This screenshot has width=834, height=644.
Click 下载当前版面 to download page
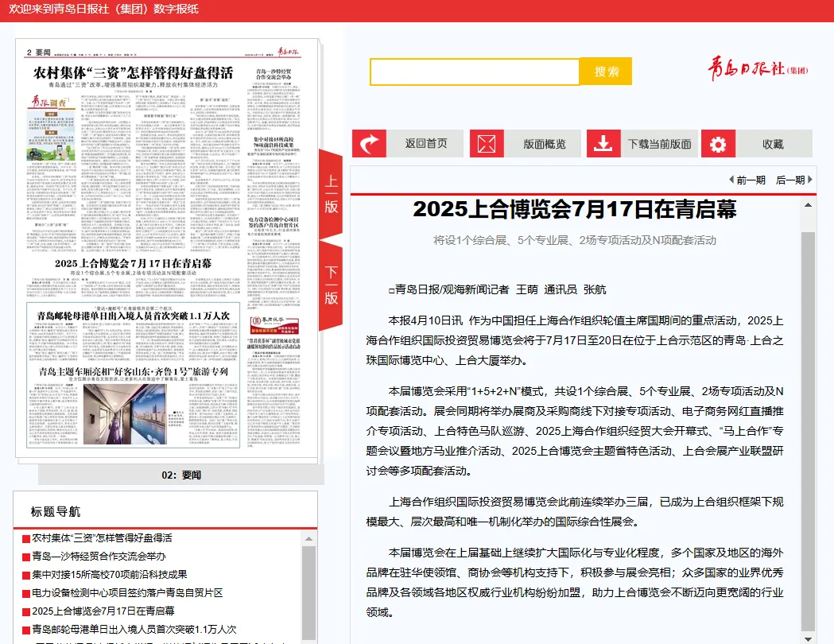point(660,144)
